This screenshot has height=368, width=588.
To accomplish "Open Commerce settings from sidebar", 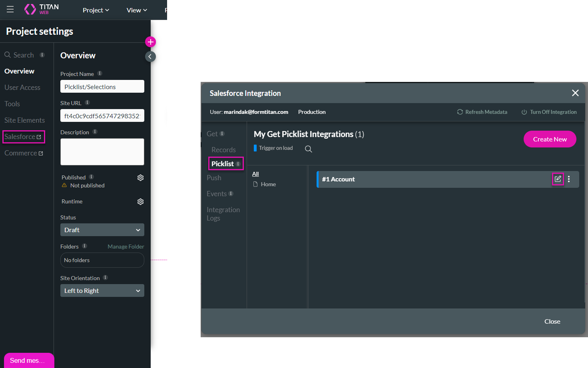I will coord(24,153).
